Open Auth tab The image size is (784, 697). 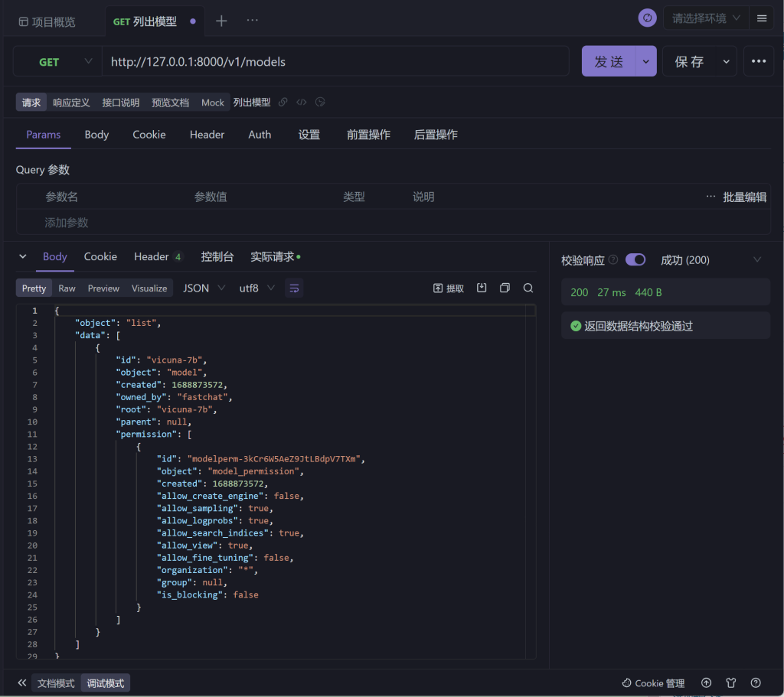pos(260,135)
